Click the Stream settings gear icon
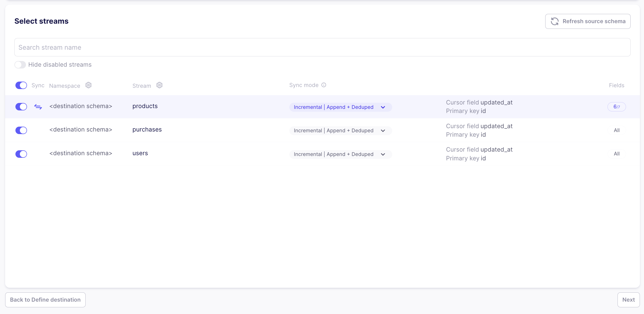This screenshot has height=314, width=644. (x=159, y=85)
